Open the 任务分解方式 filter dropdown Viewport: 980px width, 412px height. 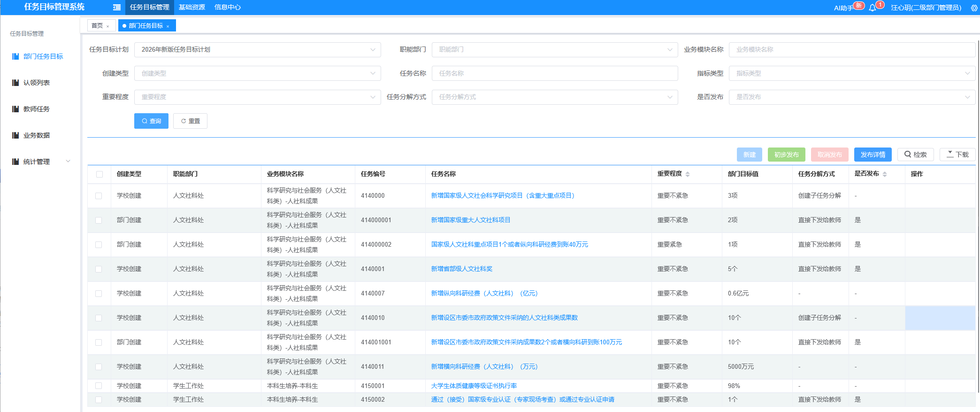555,97
